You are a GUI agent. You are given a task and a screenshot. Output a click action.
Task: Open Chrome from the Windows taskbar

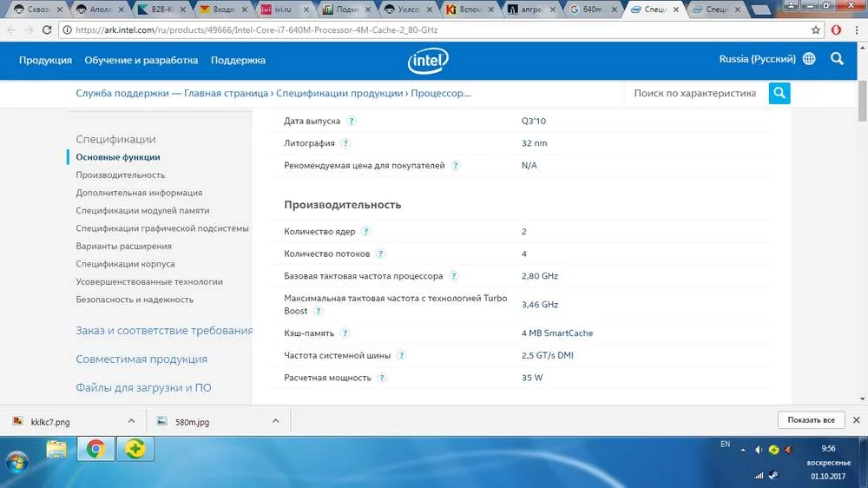(95, 449)
